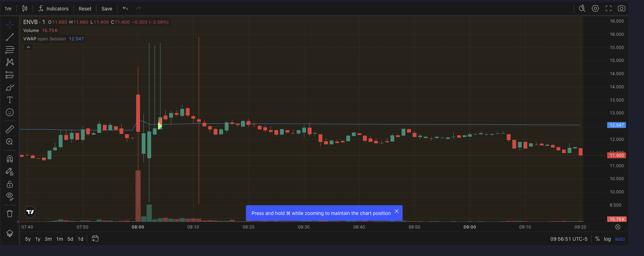Screen dimensions: 644x256
Task: Click the trash icon to remove drawings
Action: (x=10, y=214)
